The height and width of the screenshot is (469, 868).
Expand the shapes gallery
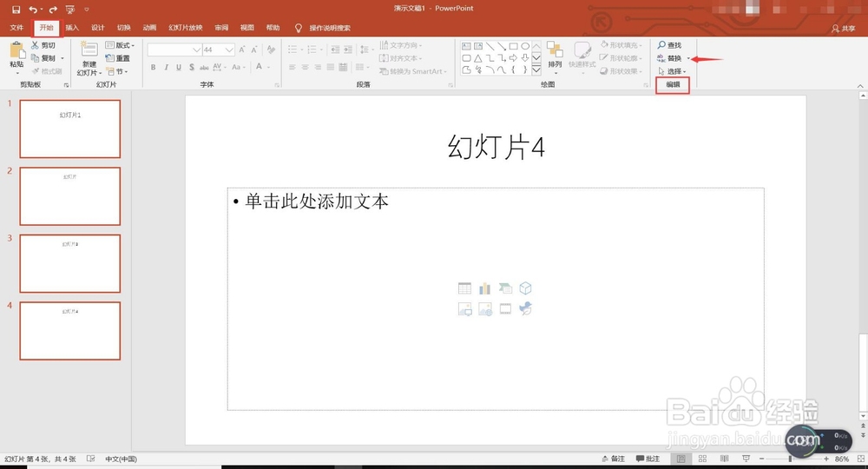536,70
